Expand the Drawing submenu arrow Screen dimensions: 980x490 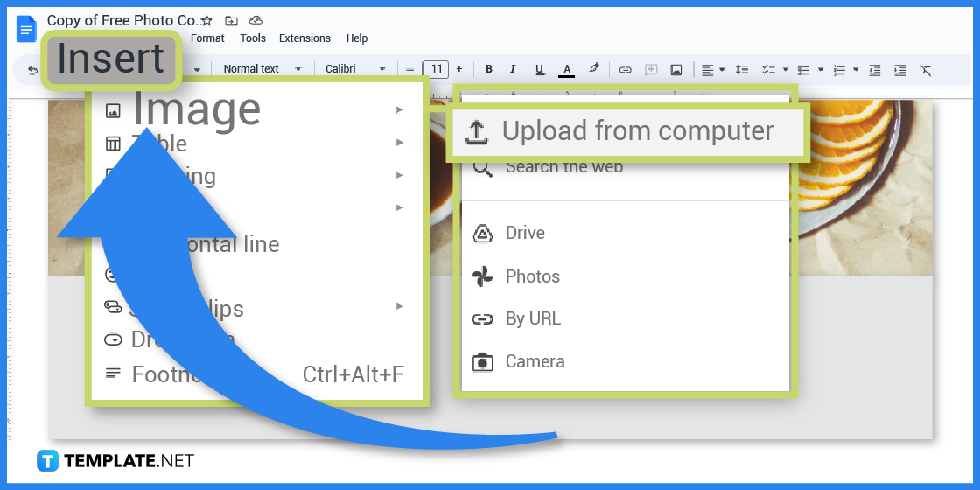pos(399,175)
